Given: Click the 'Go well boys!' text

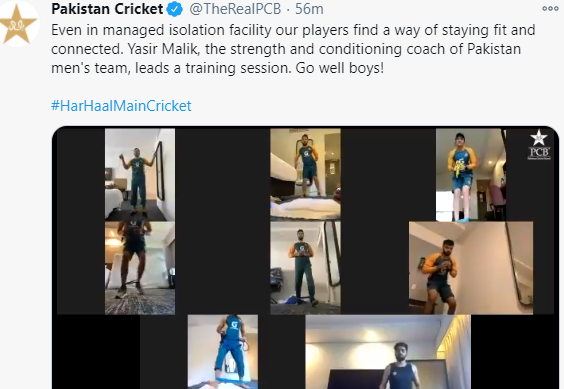Looking at the screenshot, I should [x=340, y=68].
